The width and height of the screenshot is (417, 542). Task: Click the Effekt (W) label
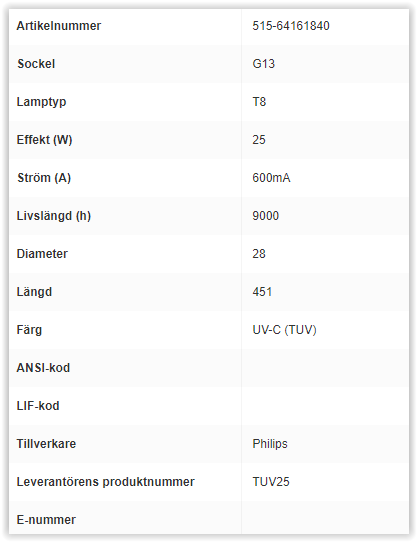pyautogui.click(x=44, y=140)
